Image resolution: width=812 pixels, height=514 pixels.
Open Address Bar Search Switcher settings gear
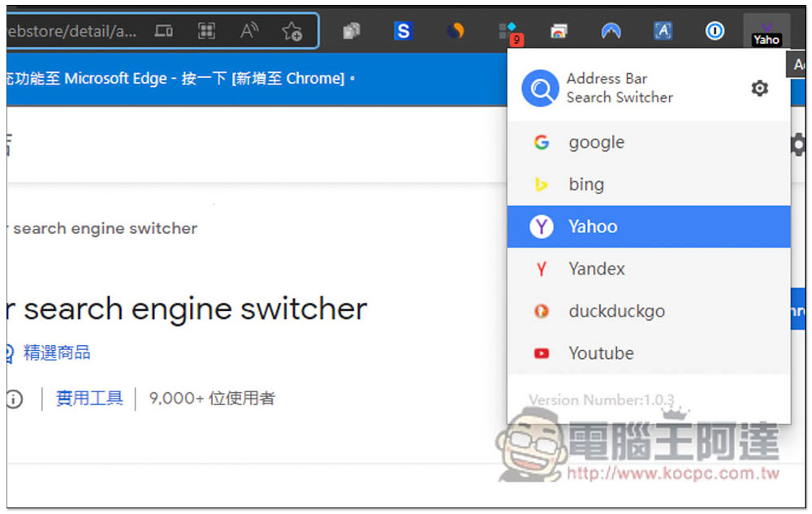coord(759,89)
